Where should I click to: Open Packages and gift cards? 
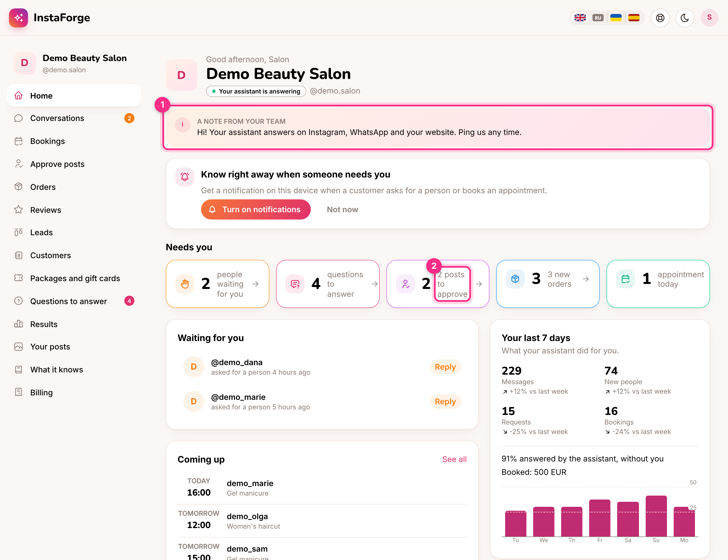74,278
